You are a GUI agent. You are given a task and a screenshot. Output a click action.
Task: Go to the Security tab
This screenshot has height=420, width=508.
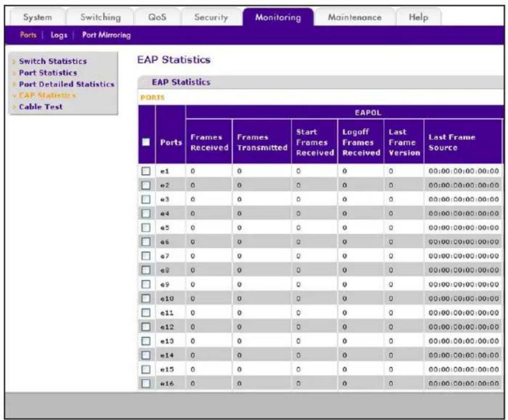coord(211,17)
